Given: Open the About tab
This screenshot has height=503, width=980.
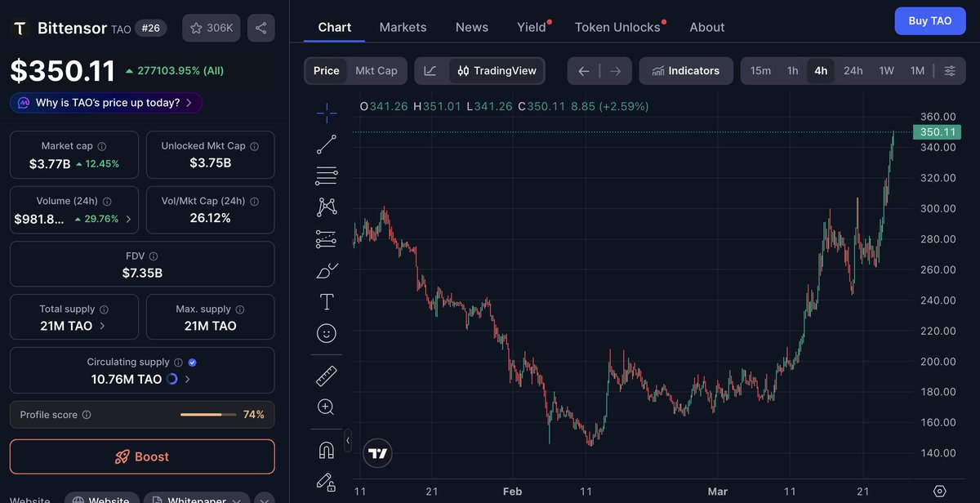Looking at the screenshot, I should 707,27.
